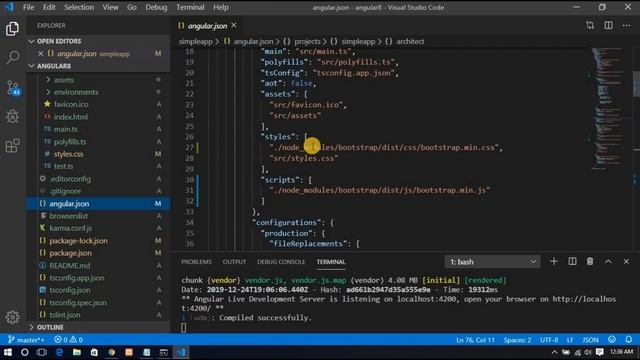Open Chrome from the taskbar
The image size is (640, 360).
pos(111,352)
